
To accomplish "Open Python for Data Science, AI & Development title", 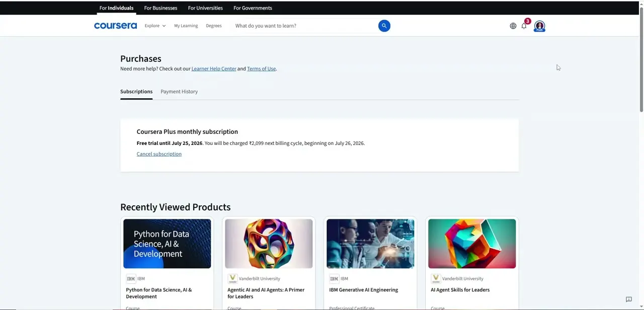I will (158, 293).
